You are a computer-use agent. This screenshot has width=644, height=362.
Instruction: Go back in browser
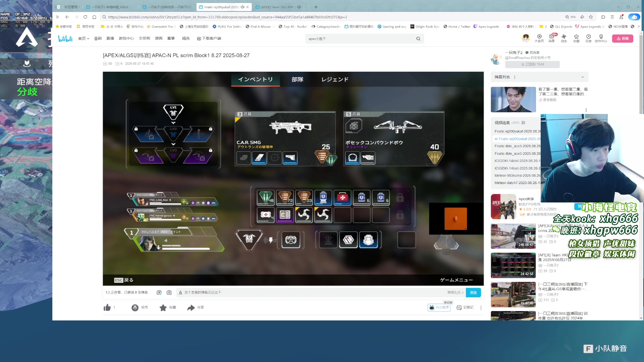pos(67,17)
